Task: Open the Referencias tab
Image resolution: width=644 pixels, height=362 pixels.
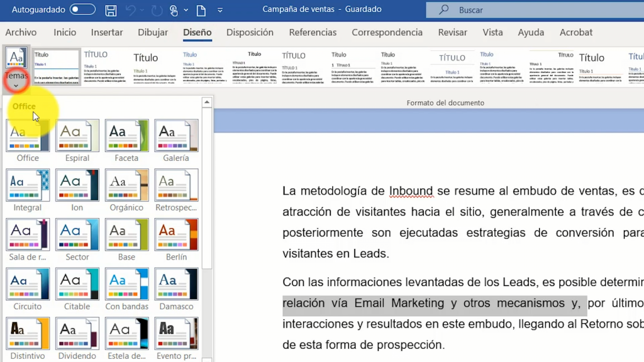Action: pos(313,33)
